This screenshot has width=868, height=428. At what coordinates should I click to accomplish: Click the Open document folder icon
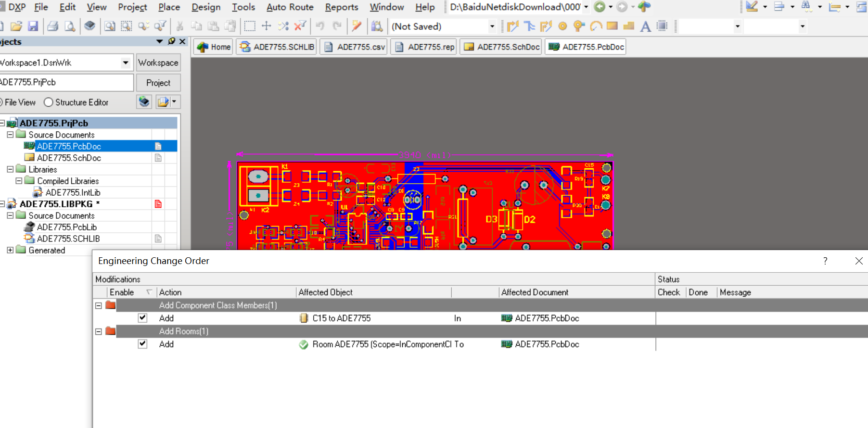pyautogui.click(x=16, y=26)
